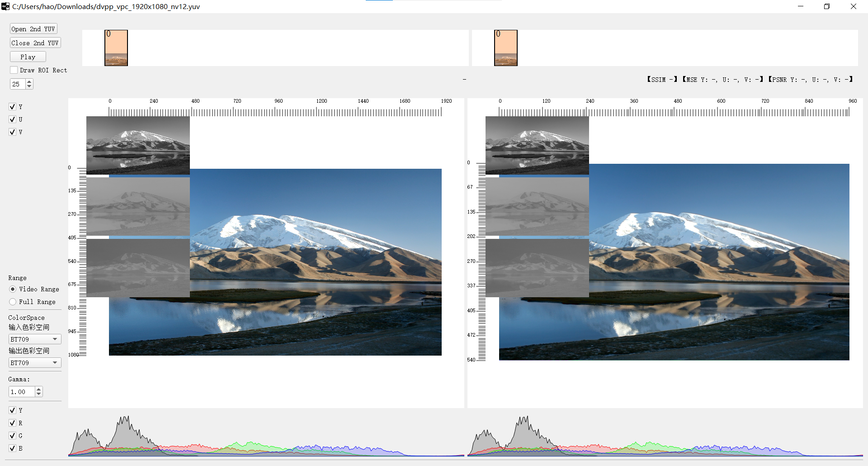Screen dimensions: 868x466
Task: Click the right U plane preview
Action: tap(537, 206)
